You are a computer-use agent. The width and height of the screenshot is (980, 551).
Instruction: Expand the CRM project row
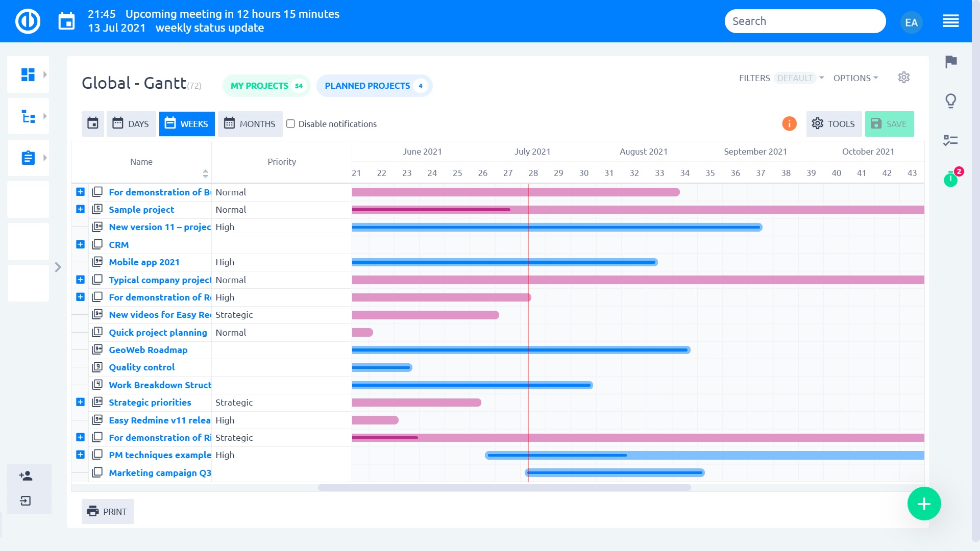tap(80, 244)
